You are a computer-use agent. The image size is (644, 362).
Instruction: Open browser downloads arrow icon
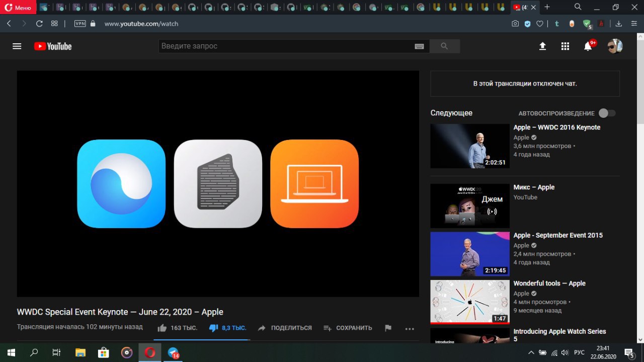(619, 24)
